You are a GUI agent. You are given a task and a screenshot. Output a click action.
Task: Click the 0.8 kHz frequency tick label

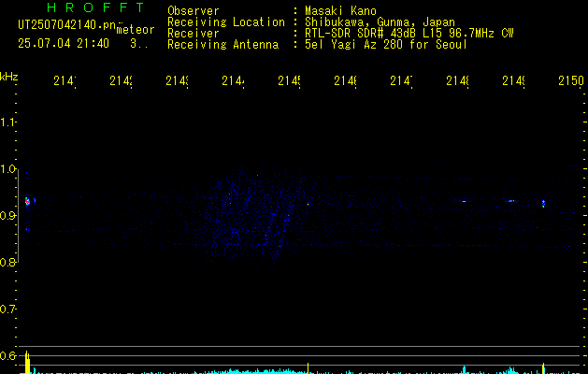7,262
